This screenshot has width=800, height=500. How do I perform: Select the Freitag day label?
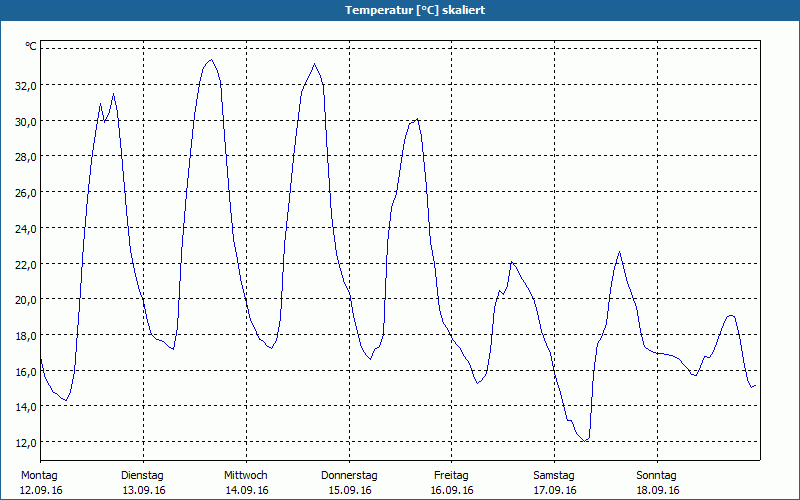(x=452, y=475)
